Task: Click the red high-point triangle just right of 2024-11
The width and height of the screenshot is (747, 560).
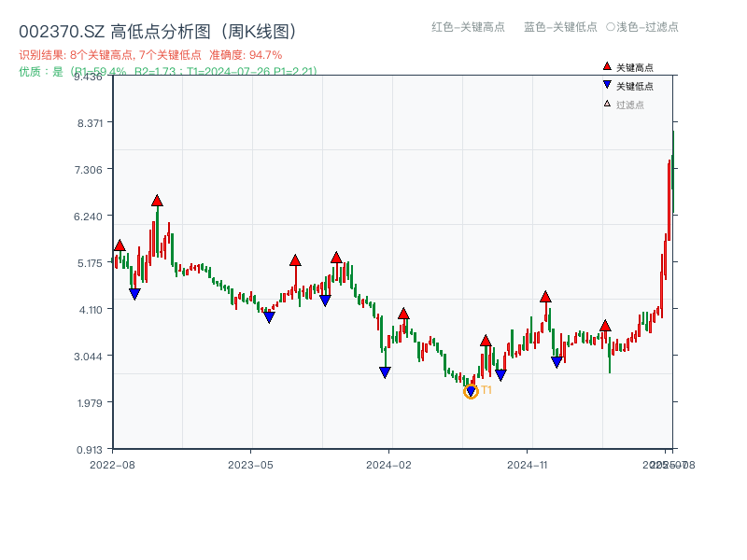Action: 545,297
